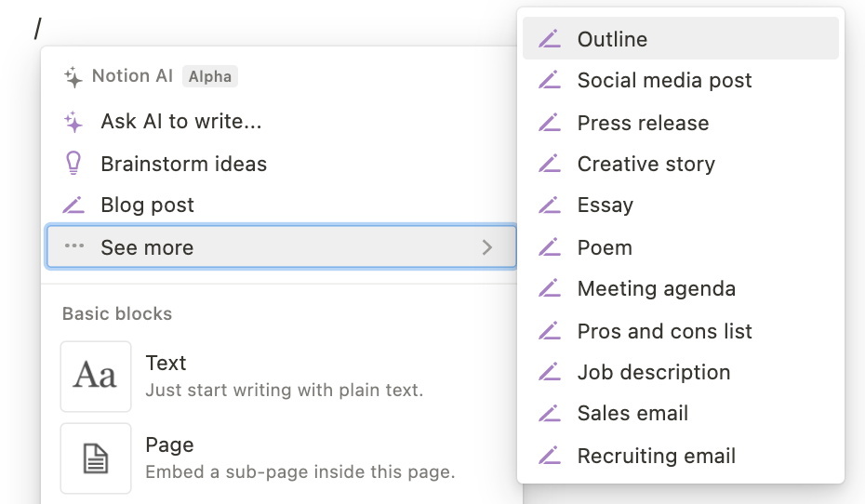Viewport: 865px width, 504px height.
Task: Select Recruiting email at the bottom
Action: [680, 456]
